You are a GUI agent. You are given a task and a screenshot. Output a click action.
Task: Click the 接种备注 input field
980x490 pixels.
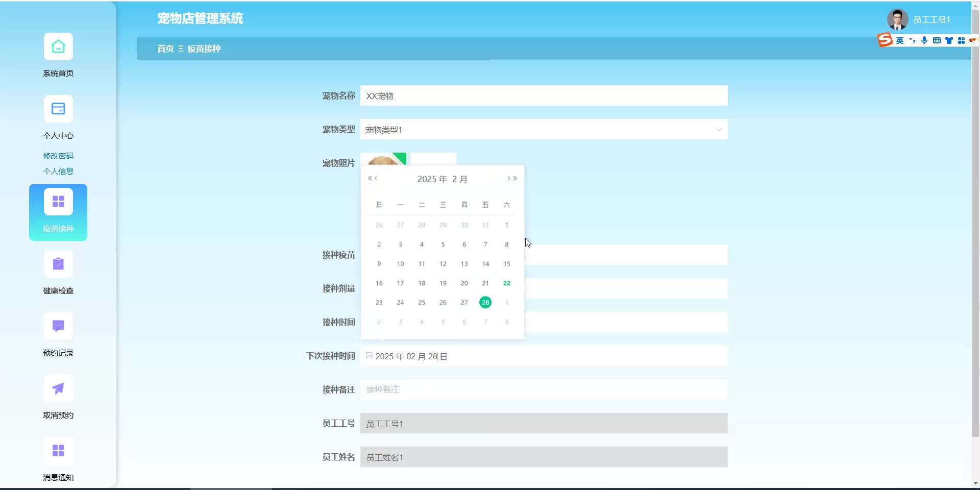click(x=544, y=389)
